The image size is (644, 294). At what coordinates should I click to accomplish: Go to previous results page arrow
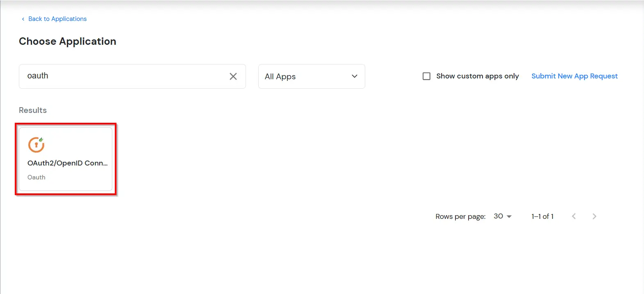(x=574, y=216)
